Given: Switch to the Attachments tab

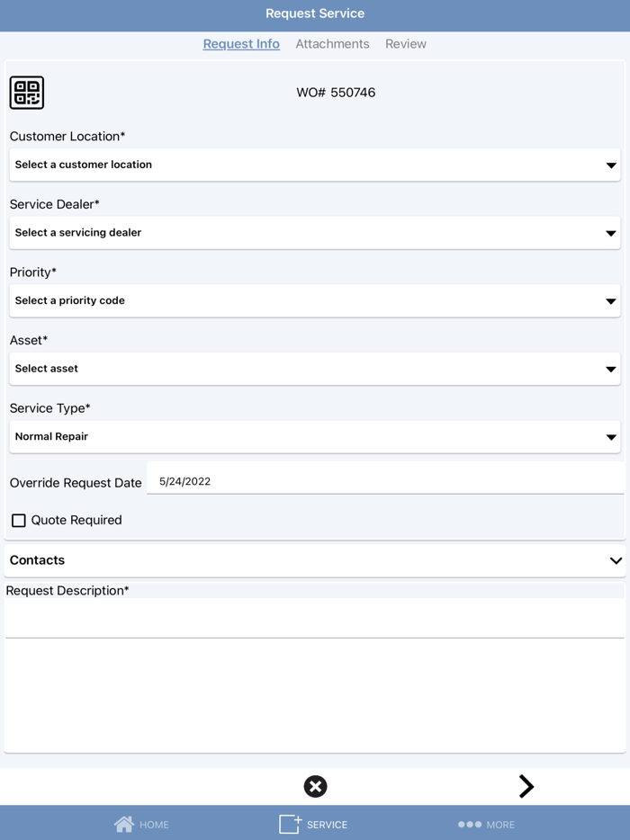Looking at the screenshot, I should pos(332,43).
